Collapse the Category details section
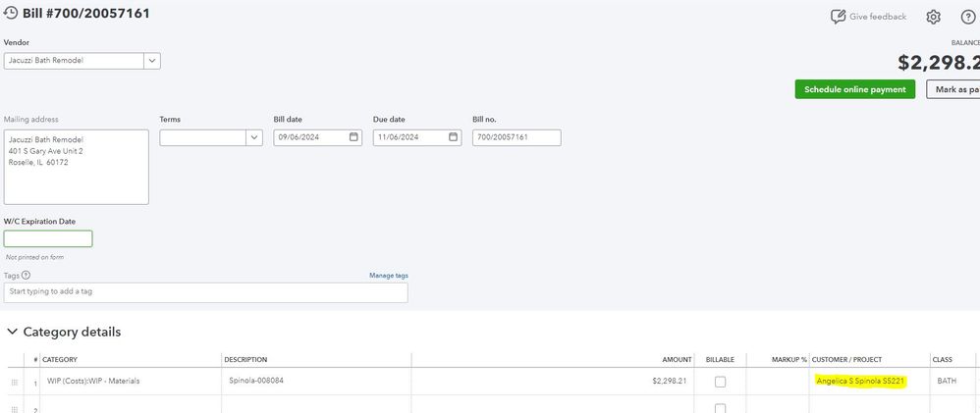 click(12, 333)
